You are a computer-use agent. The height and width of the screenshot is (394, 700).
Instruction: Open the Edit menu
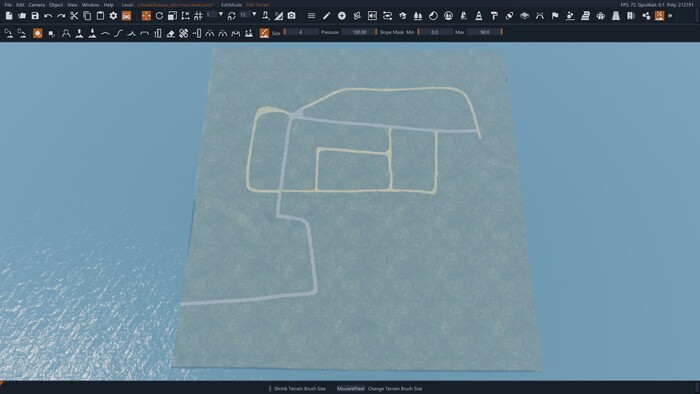(x=20, y=5)
